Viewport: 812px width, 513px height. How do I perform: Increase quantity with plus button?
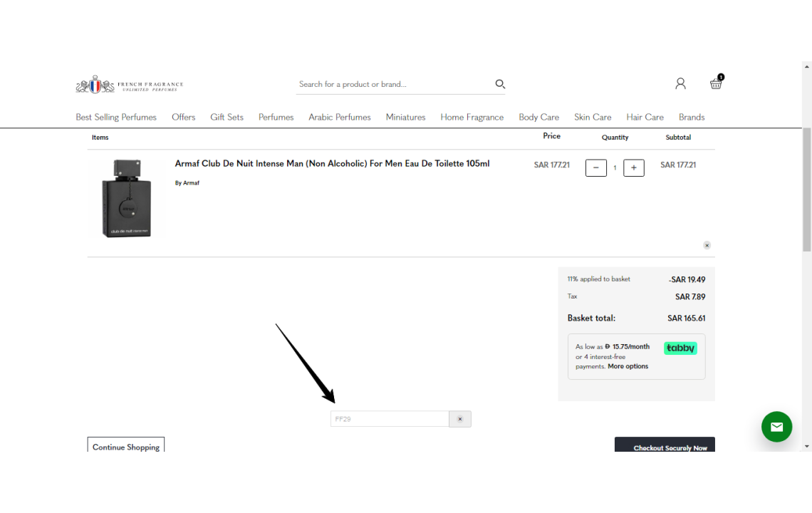click(x=634, y=168)
